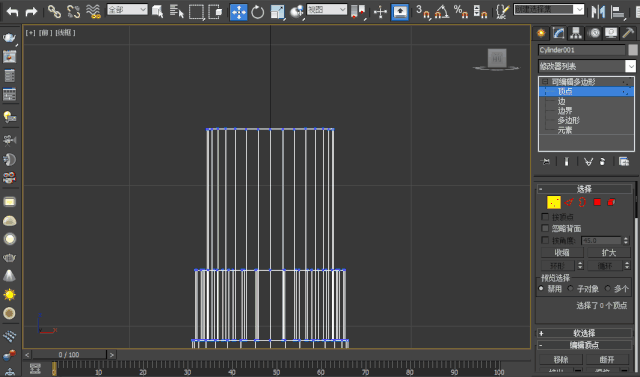The height and width of the screenshot is (377, 640).
Task: Toggle the Window/Crossing selection mode
Action: point(215,11)
